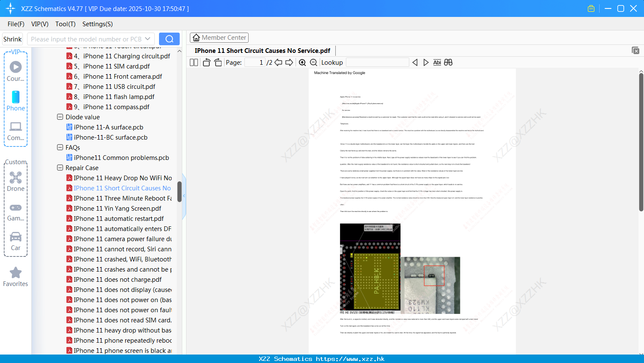The image size is (644, 363).
Task: Open the VIP(V) menu
Action: pyautogui.click(x=40, y=24)
